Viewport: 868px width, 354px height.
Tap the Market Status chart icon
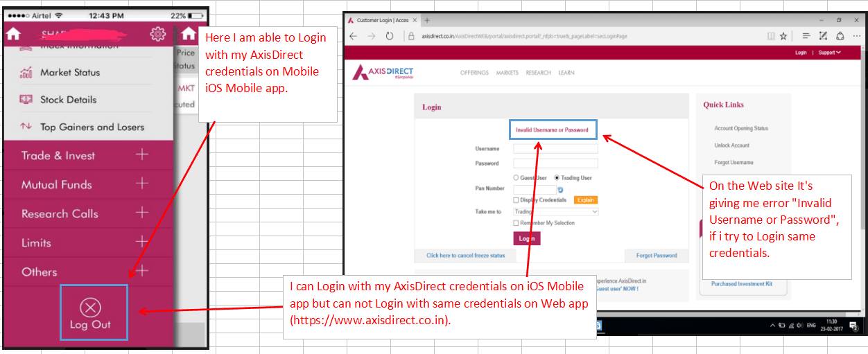(x=26, y=72)
